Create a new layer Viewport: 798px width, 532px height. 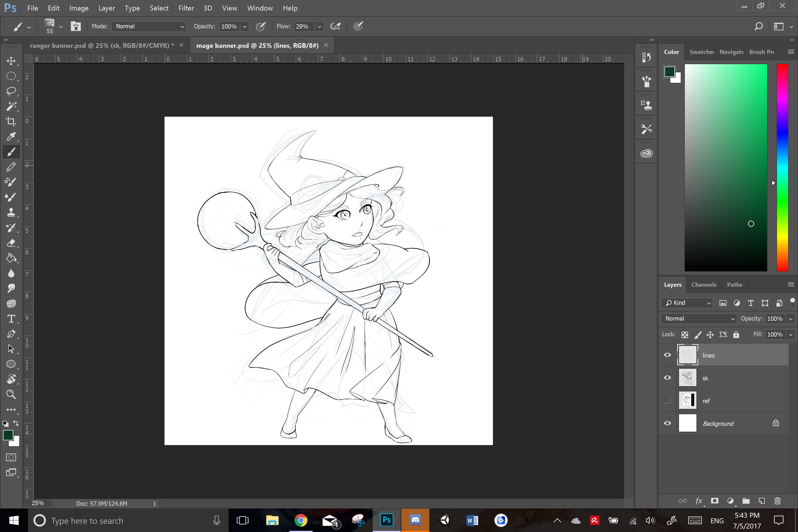762,501
